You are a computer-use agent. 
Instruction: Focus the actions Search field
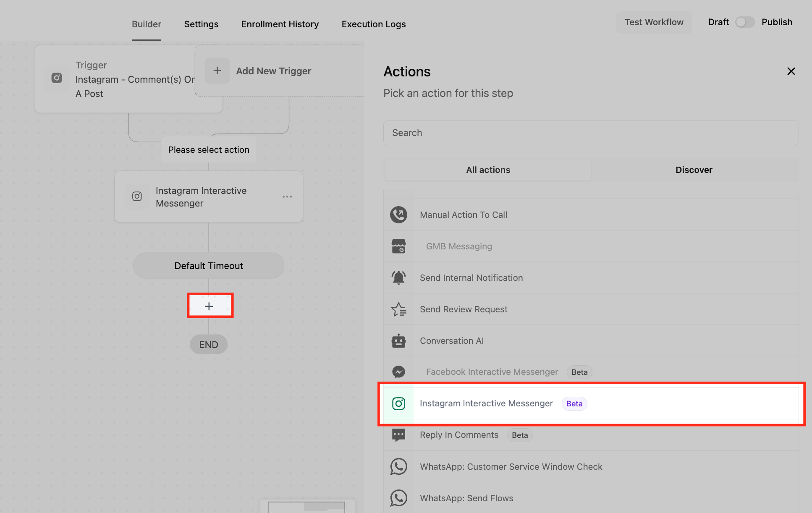click(x=590, y=133)
